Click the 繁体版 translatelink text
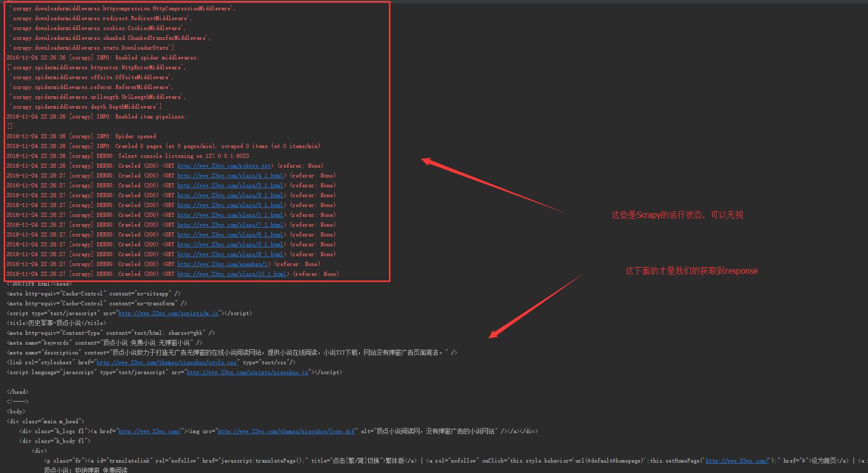Screen dimensions: 868x473 [395, 461]
